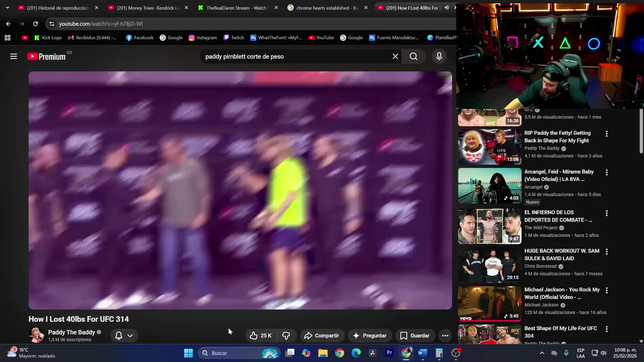Dislike the video
Image resolution: width=644 pixels, height=362 pixels.
pos(286,335)
